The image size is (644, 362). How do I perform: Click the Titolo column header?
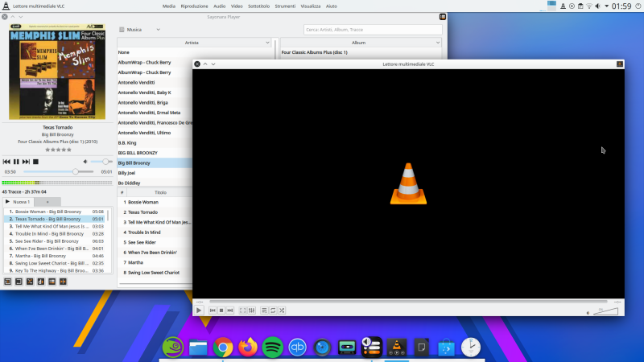160,192
